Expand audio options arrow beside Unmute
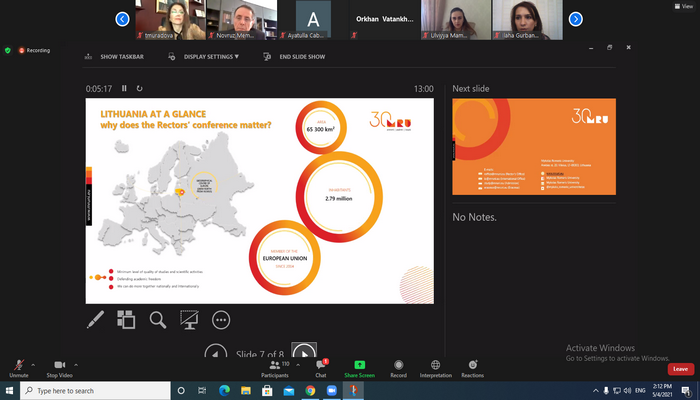This screenshot has width=700, height=400. (x=33, y=364)
